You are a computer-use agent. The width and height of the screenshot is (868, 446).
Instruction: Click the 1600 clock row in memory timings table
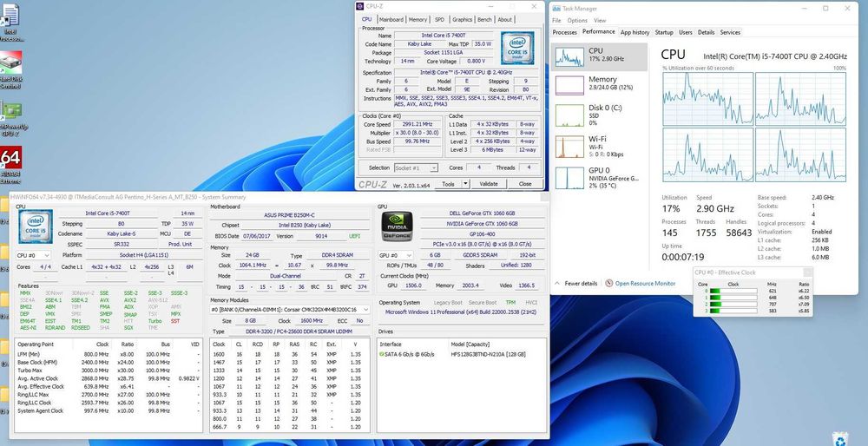(x=290, y=354)
